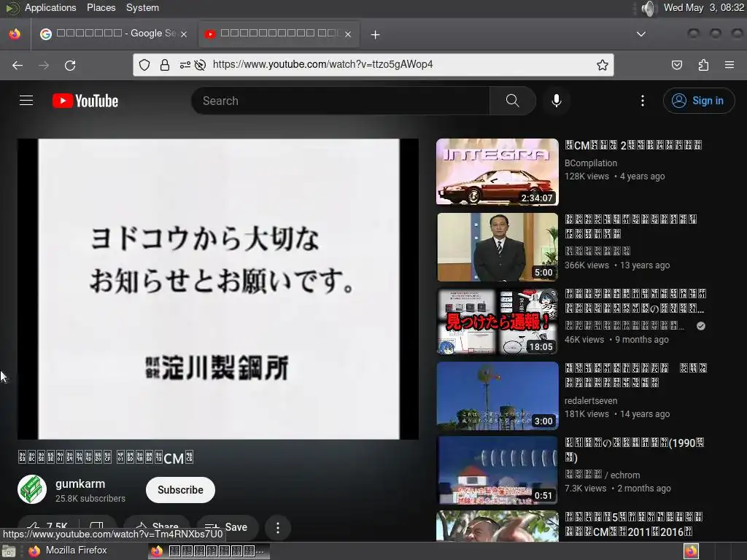
Task: Open site permissions icon in address bar
Action: pos(185,65)
